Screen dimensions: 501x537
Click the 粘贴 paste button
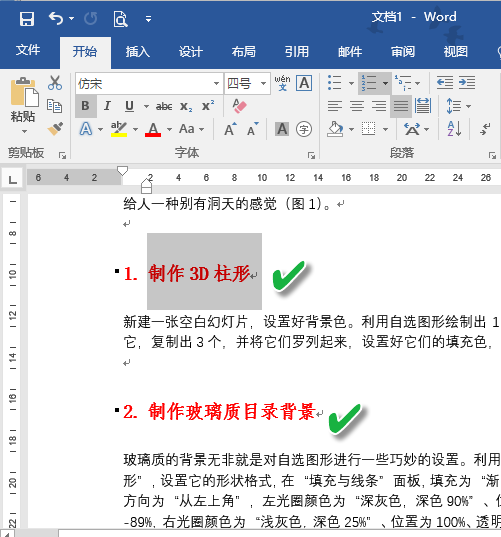click(23, 99)
